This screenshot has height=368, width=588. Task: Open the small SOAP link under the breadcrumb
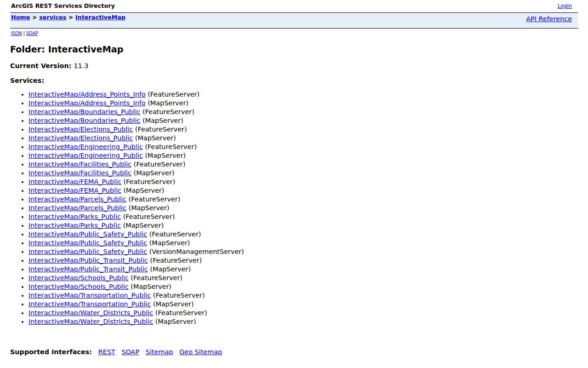(x=32, y=33)
